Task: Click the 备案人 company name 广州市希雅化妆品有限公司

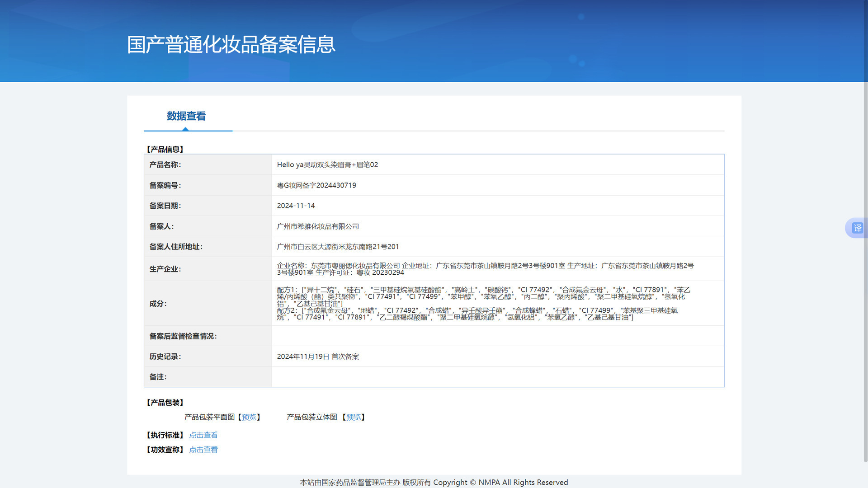Action: tap(318, 226)
